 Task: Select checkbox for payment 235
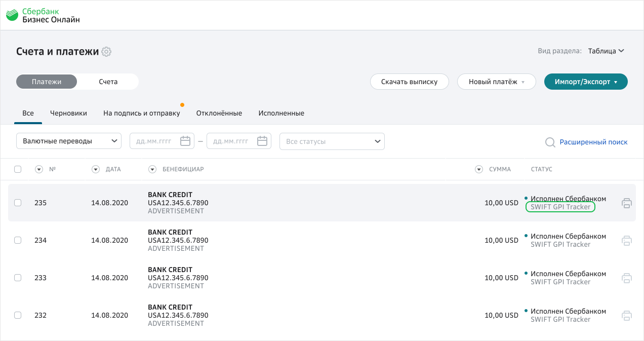18,203
